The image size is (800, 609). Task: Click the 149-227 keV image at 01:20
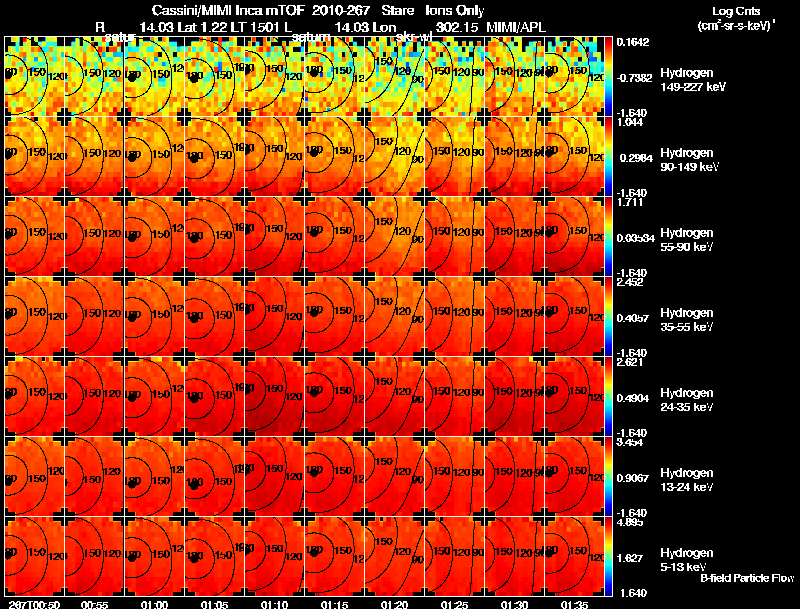point(394,77)
